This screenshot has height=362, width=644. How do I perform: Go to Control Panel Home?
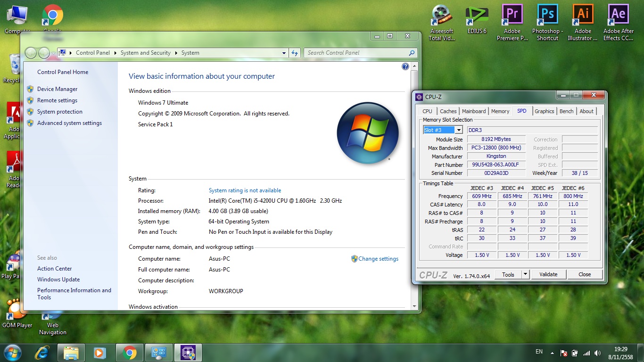[x=63, y=72]
